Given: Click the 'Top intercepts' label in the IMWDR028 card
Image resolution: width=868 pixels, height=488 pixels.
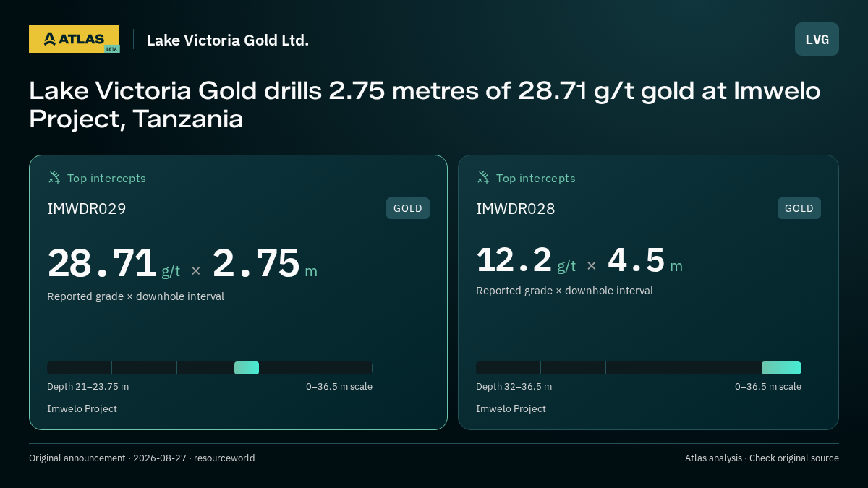Looking at the screenshot, I should tap(535, 178).
